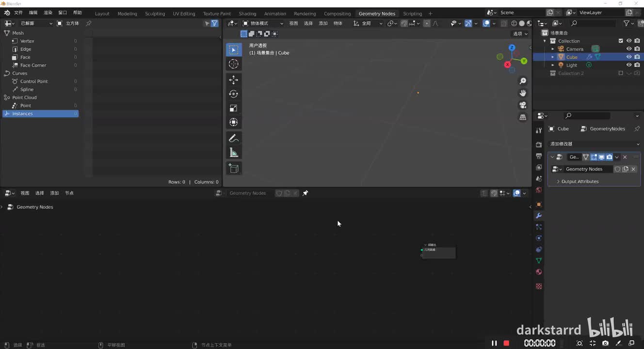Toggle modifier display in render
This screenshot has width=644, height=349.
point(609,157)
